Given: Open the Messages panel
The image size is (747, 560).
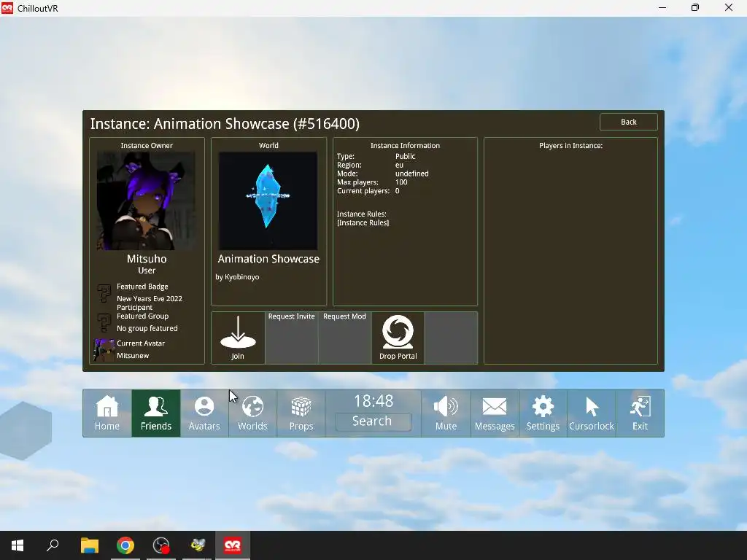Looking at the screenshot, I should (x=495, y=413).
